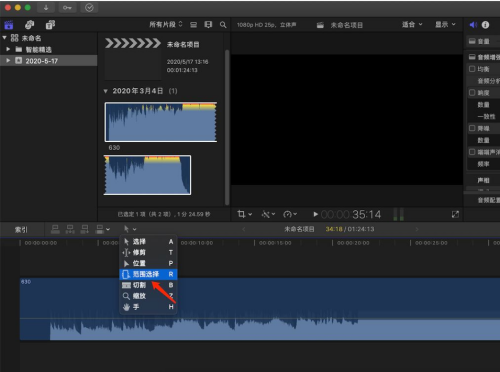Open the Audio inspector speaker icon

tap(473, 25)
